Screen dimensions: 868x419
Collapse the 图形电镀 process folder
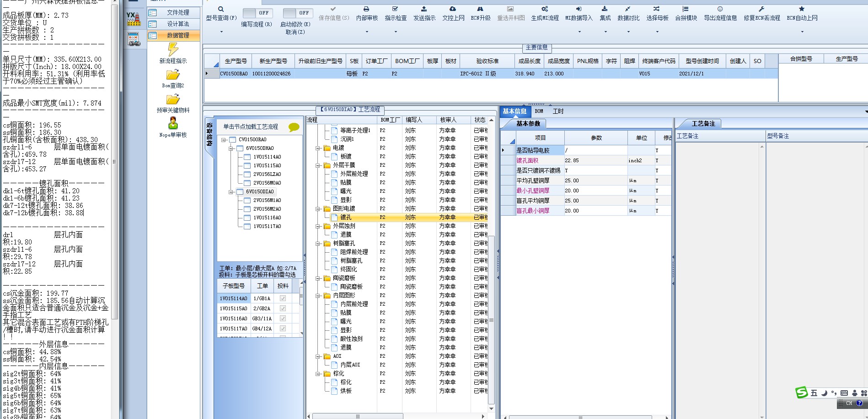[x=318, y=209]
